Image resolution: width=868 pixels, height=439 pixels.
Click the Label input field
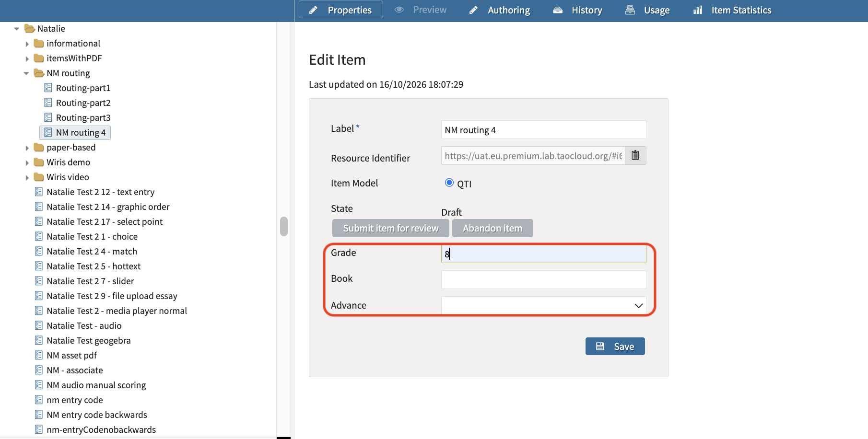click(544, 130)
